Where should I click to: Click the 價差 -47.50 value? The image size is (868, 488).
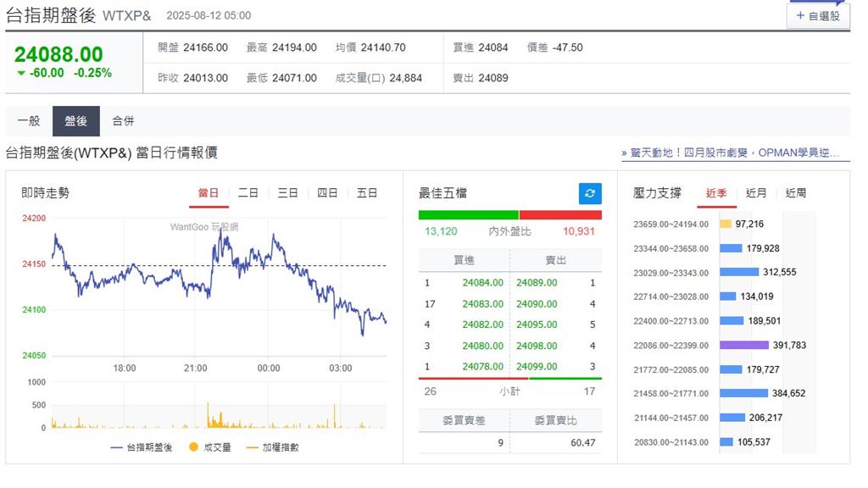pos(567,47)
